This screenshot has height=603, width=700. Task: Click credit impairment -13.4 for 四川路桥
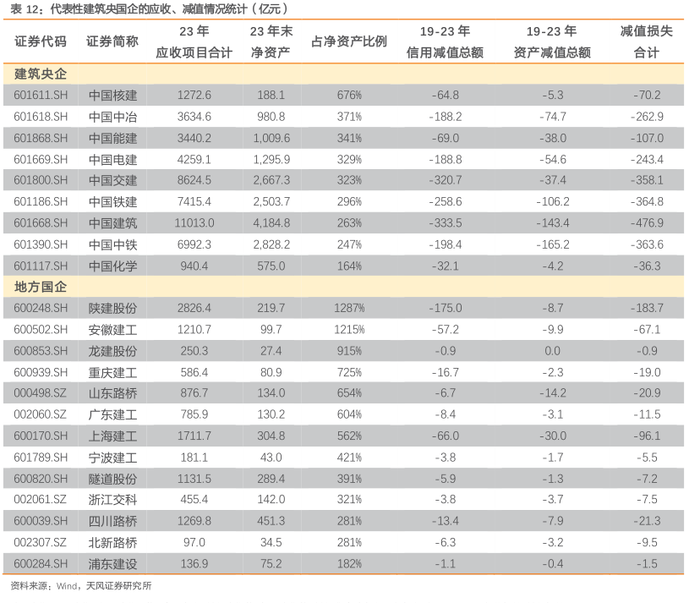click(445, 521)
